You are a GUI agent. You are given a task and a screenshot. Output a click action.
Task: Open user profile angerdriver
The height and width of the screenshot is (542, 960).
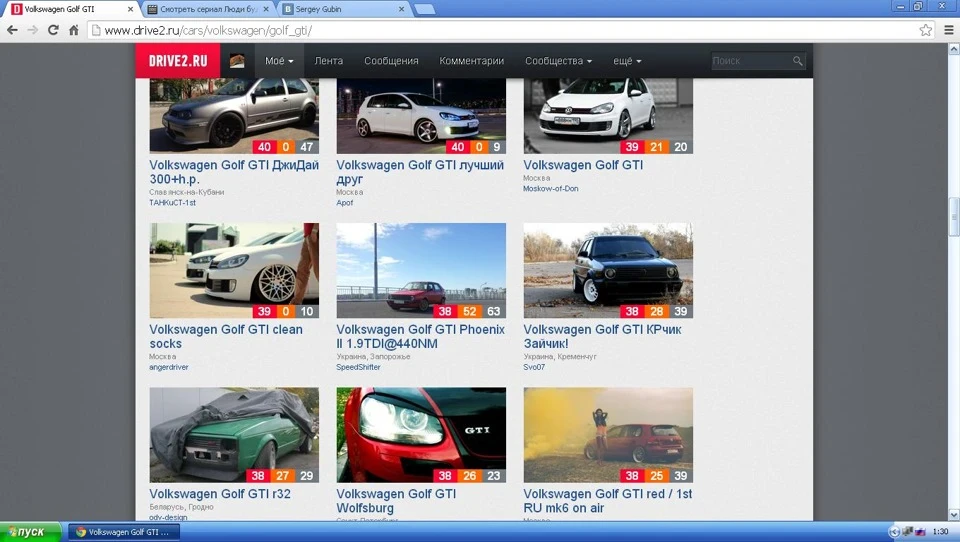[169, 367]
